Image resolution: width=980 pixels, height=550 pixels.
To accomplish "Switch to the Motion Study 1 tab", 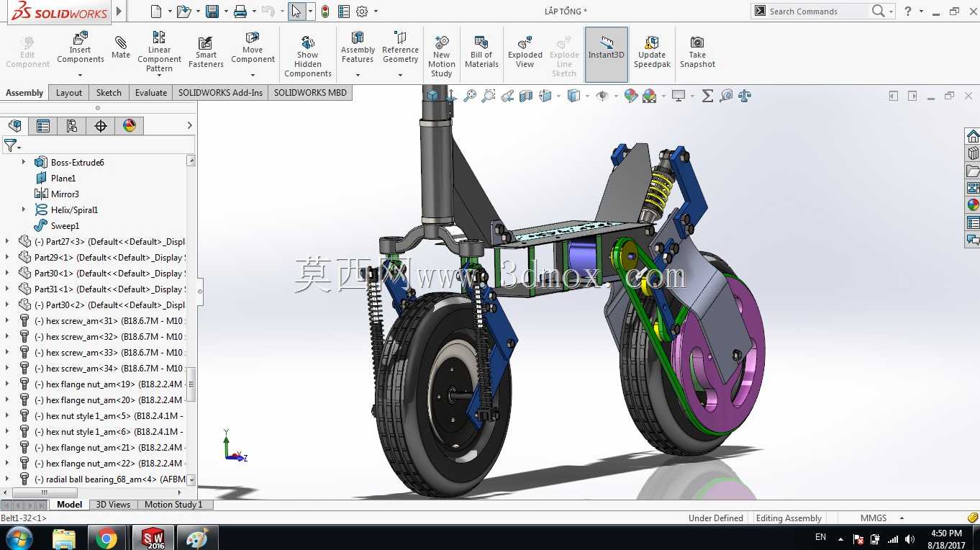I will (173, 505).
